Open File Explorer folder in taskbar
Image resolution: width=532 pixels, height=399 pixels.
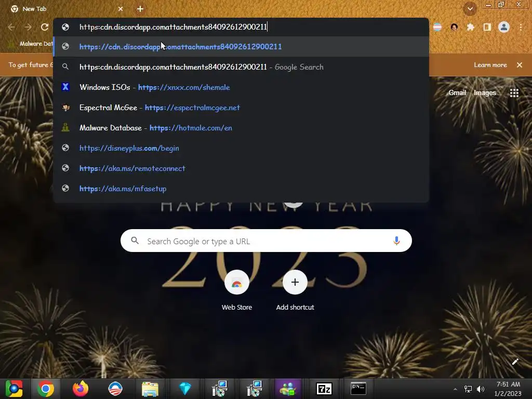pyautogui.click(x=150, y=389)
